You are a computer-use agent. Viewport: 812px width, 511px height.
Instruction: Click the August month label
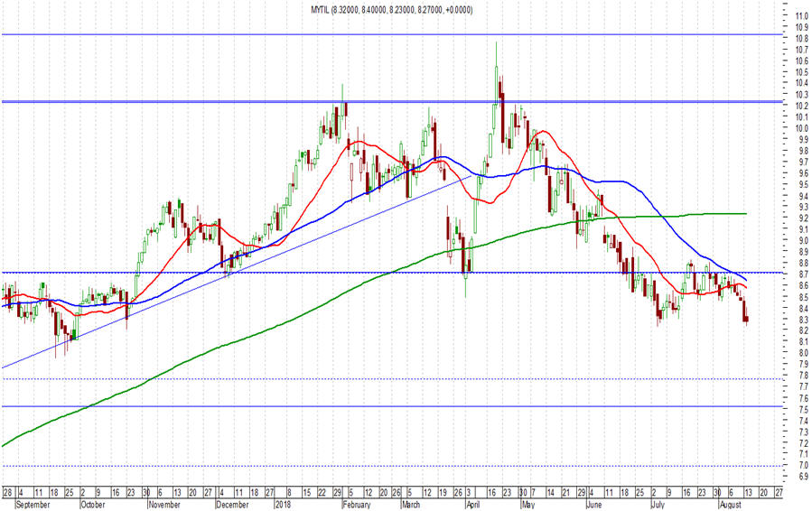tap(730, 505)
